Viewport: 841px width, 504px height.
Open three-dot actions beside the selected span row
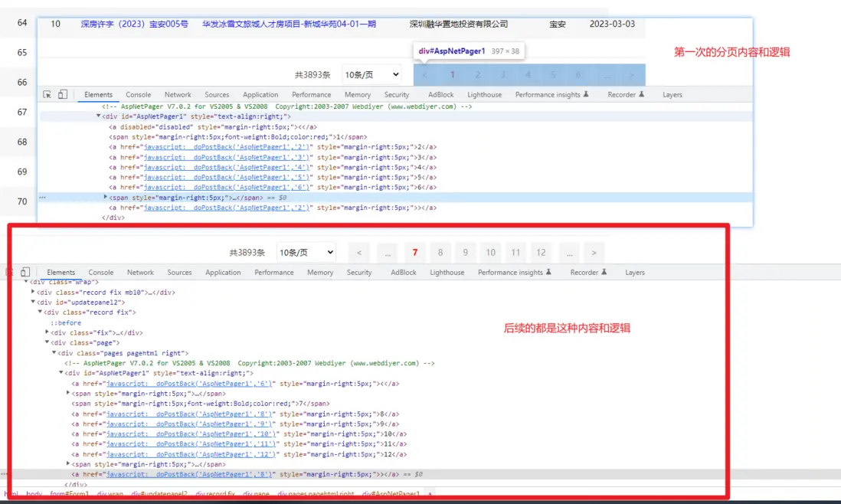pos(42,198)
